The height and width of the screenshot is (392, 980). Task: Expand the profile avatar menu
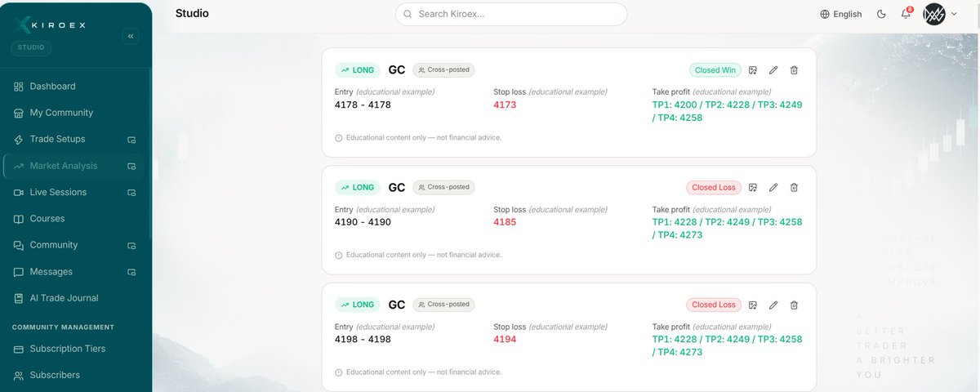pyautogui.click(x=940, y=14)
